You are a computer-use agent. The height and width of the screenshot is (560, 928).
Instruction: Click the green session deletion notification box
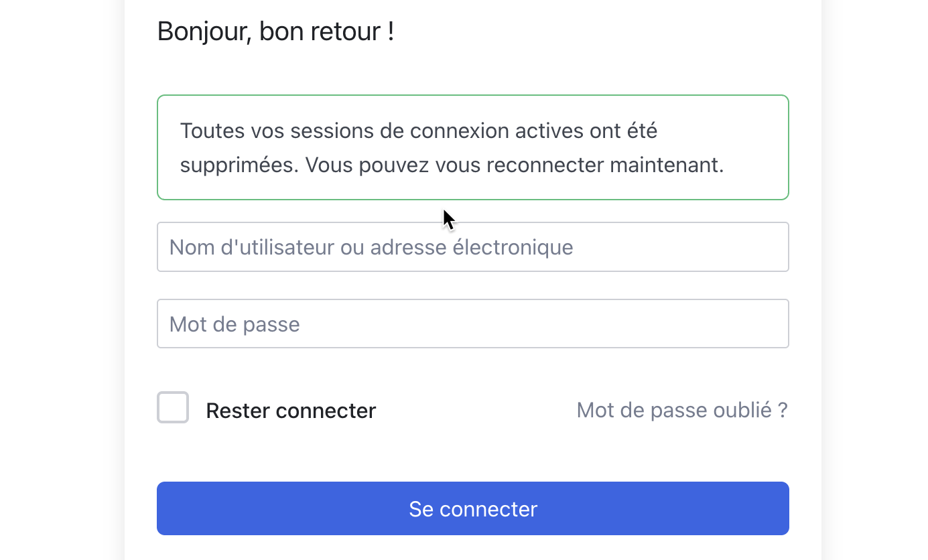pos(472,147)
